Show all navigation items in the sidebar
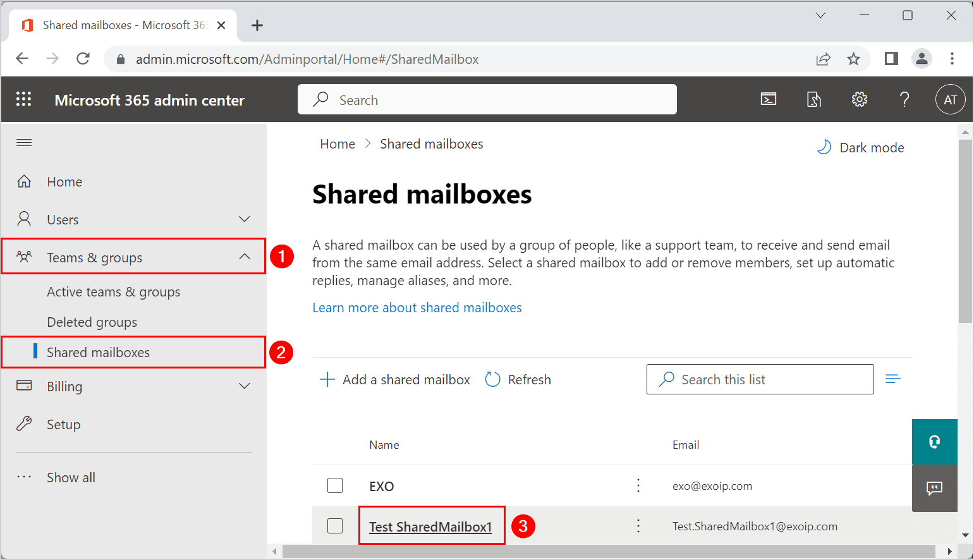The image size is (974, 560). [x=70, y=477]
